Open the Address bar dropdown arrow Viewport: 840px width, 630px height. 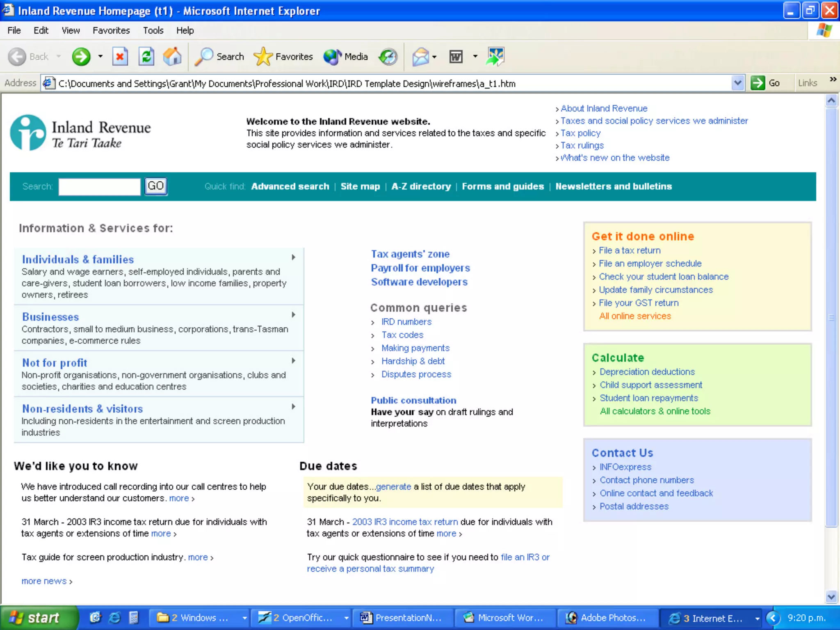tap(737, 83)
